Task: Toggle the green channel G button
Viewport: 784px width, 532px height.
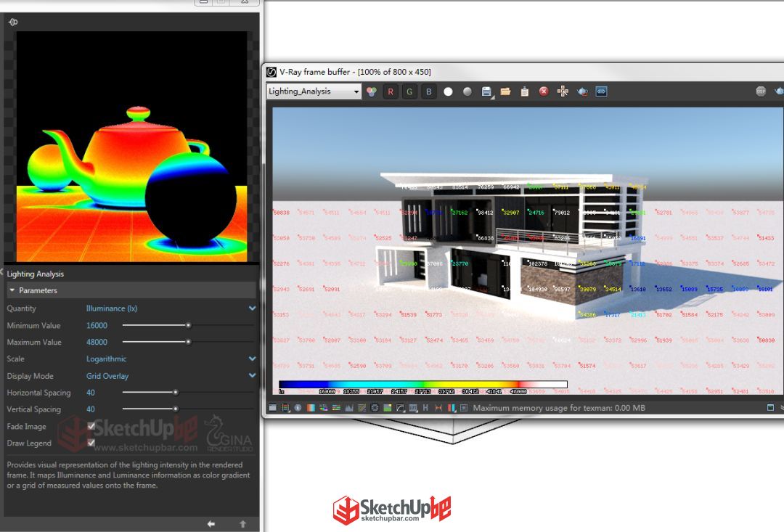Action: point(409,91)
